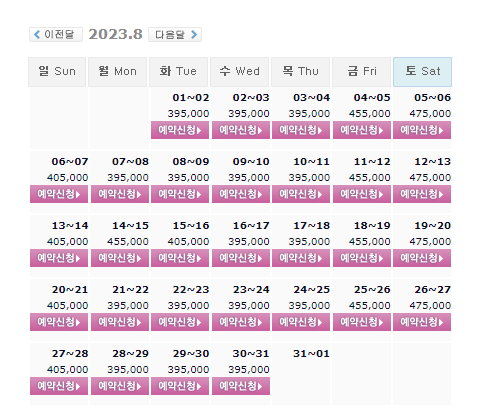
Task: Click the 토 Sat column header
Action: point(422,72)
